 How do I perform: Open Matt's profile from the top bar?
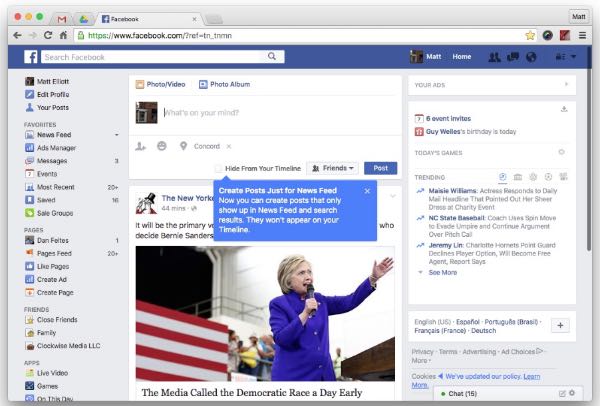point(426,57)
